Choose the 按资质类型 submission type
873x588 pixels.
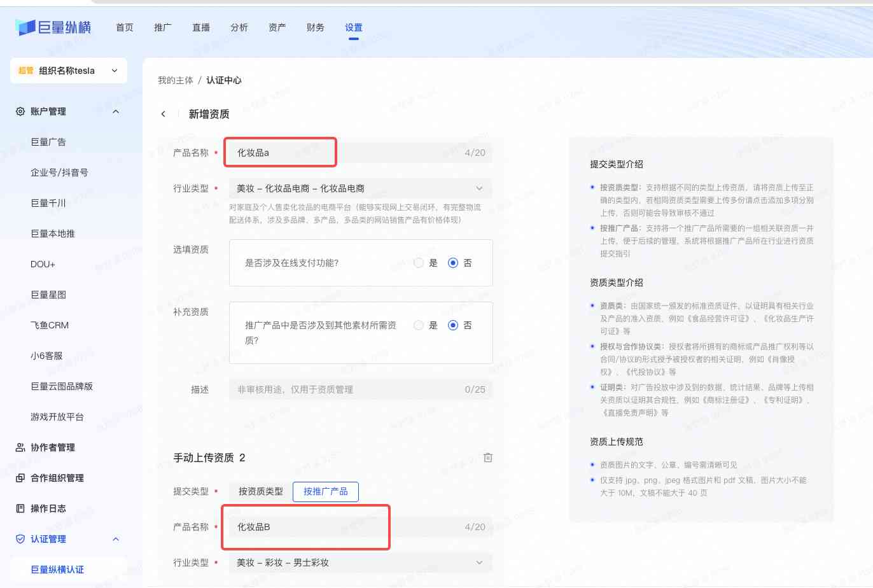coord(261,491)
